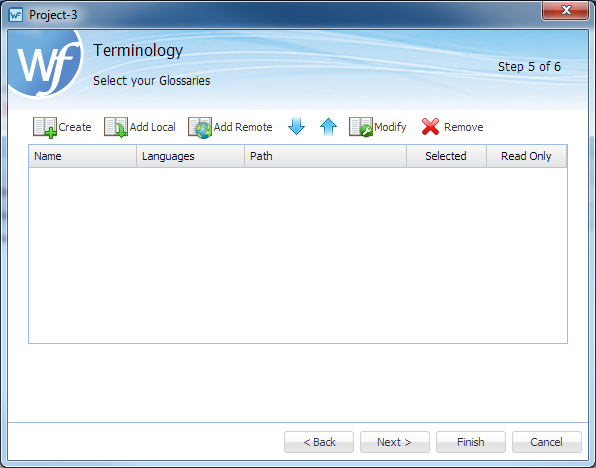Close the Project-3 dialog window

coord(566,10)
